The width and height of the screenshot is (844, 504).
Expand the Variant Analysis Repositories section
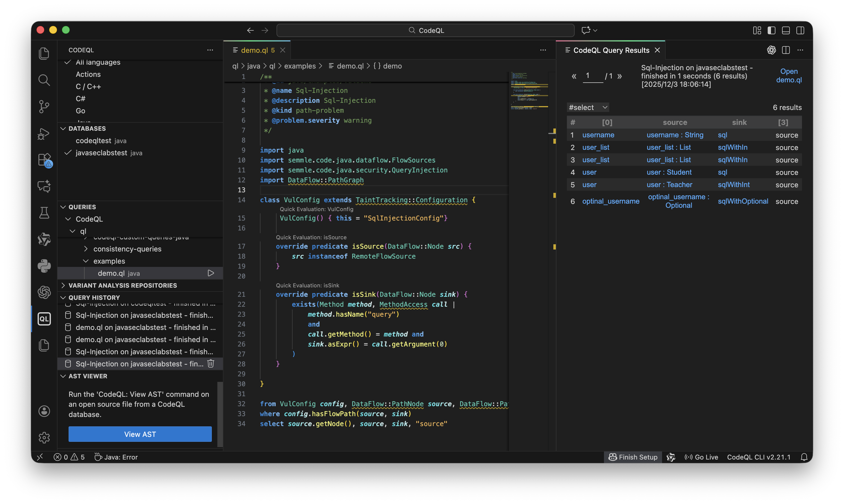(x=123, y=285)
